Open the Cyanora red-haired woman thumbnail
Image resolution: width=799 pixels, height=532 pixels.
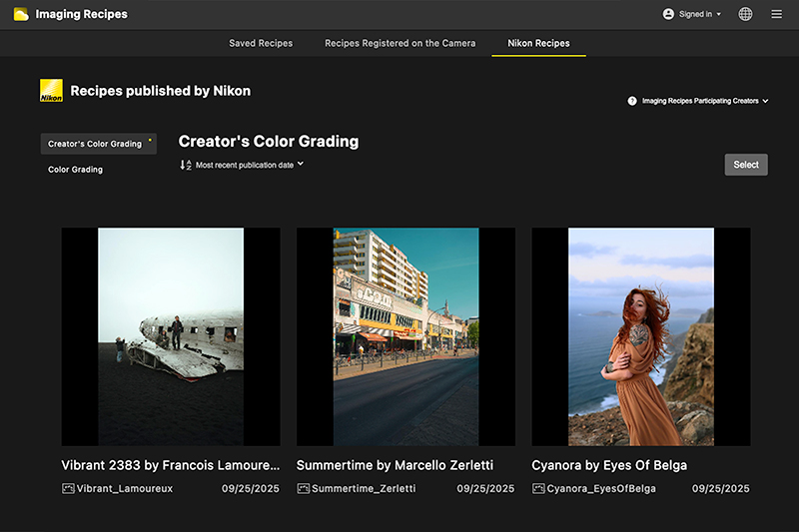click(x=640, y=336)
